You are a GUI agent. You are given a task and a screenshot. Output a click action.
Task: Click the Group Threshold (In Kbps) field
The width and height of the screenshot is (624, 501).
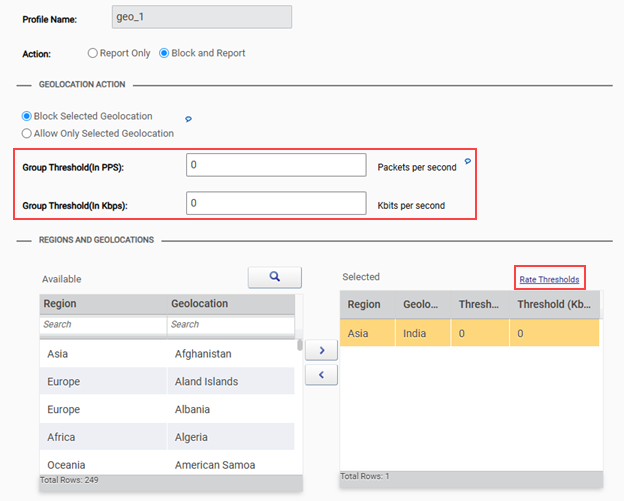[x=276, y=203]
